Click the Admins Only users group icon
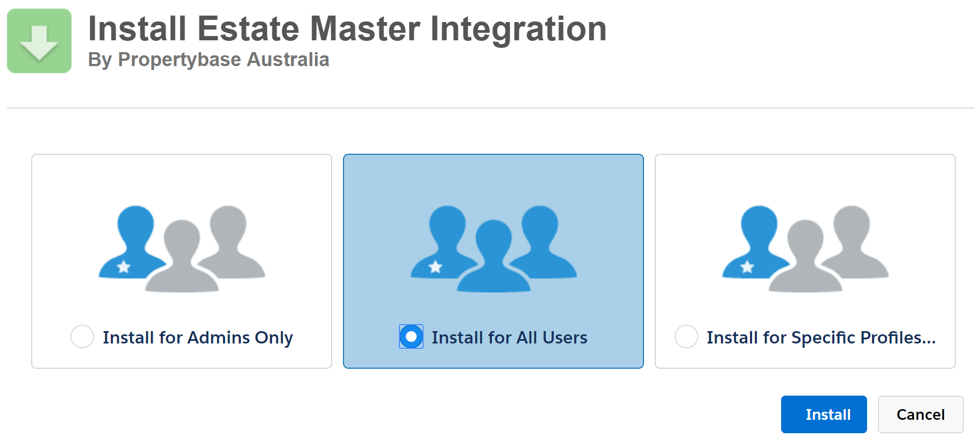The height and width of the screenshot is (444, 980). point(182,248)
